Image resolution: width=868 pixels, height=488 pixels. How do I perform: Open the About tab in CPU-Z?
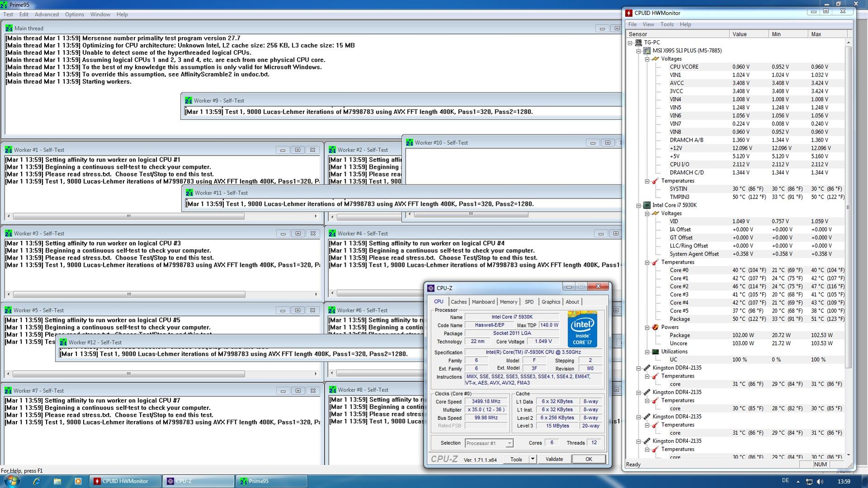click(572, 302)
